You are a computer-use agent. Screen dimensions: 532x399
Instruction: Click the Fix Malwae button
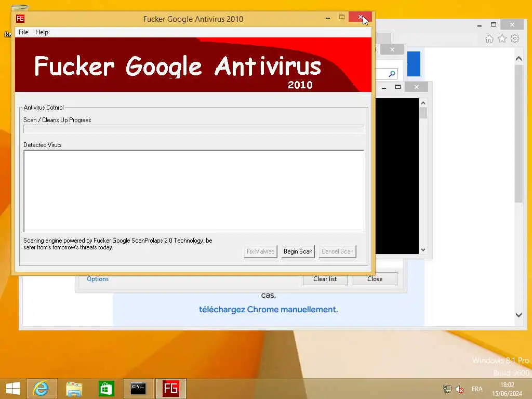click(x=260, y=251)
